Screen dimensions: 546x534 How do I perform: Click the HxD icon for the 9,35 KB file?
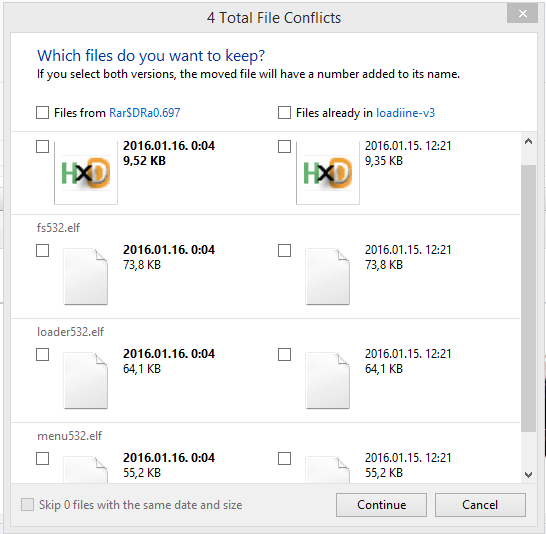point(328,173)
